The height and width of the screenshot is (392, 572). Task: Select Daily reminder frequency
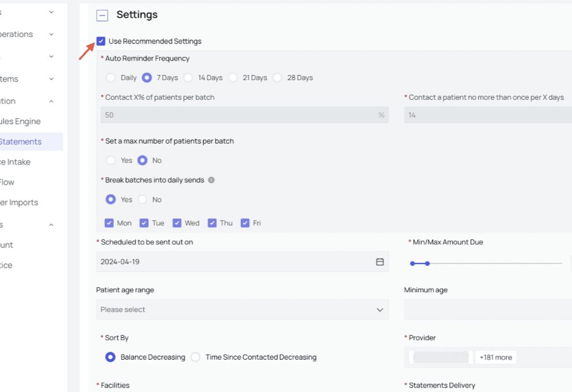tap(111, 78)
